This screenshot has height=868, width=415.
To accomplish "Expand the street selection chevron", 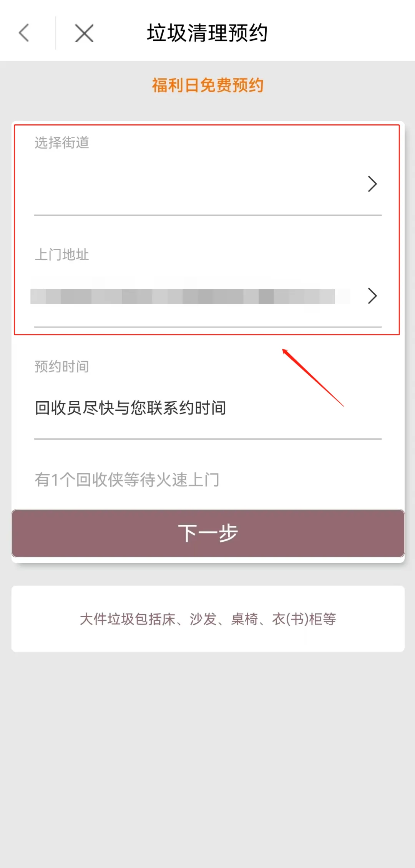I will point(372,184).
